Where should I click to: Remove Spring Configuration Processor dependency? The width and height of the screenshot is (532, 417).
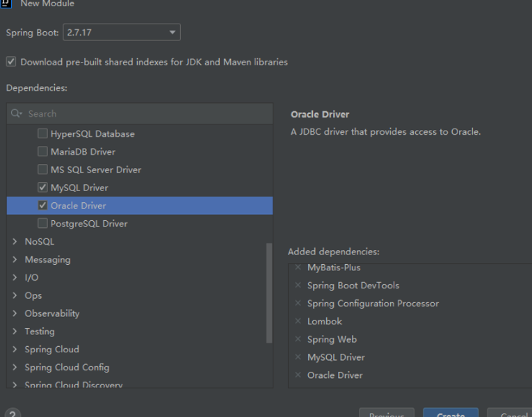298,304
